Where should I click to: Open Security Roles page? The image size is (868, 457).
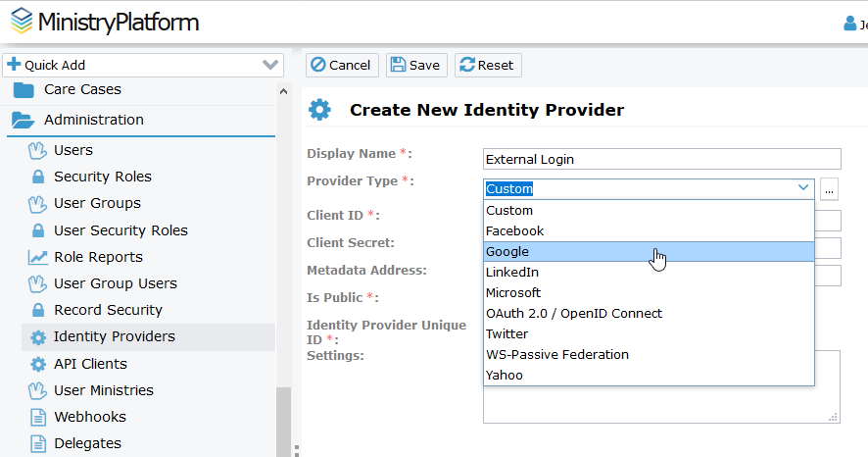point(103,177)
